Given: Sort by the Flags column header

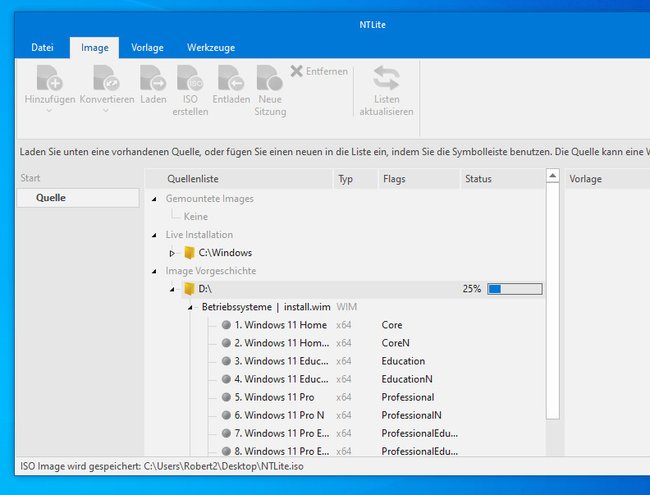Looking at the screenshot, I should (419, 179).
